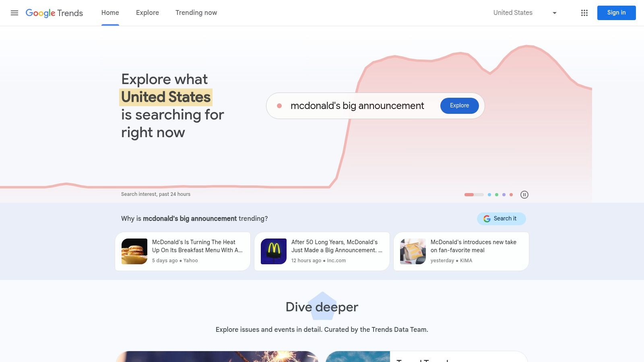Click the United States region label

[513, 13]
